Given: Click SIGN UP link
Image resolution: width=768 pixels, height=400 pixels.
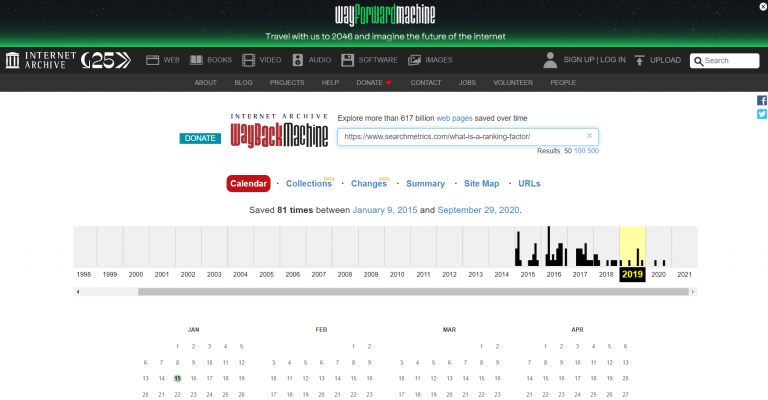Looking at the screenshot, I should point(578,60).
